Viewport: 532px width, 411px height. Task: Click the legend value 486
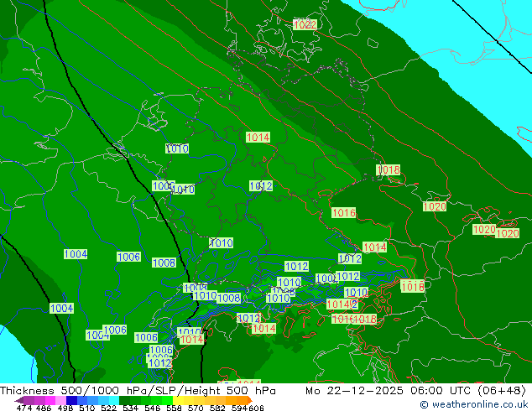pos(44,408)
